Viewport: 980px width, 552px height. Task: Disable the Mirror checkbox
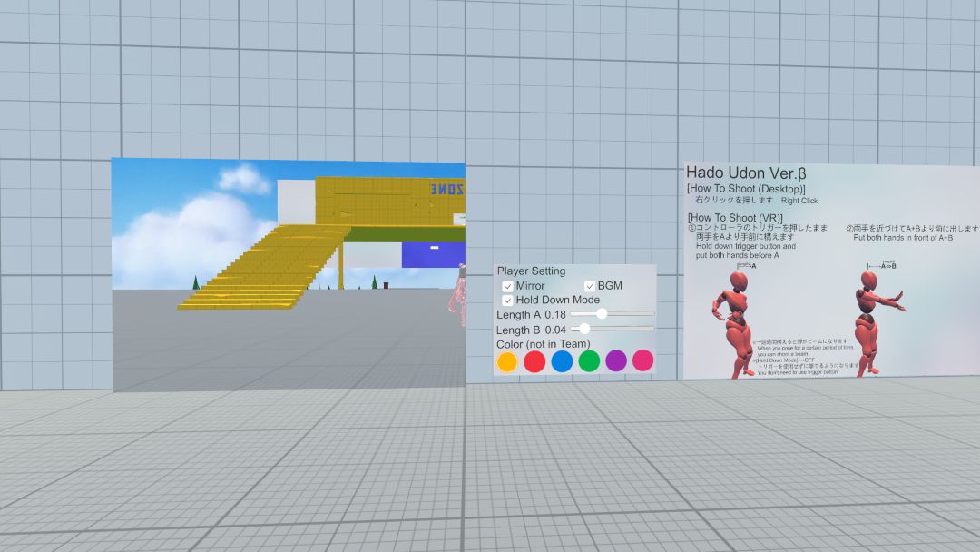point(509,285)
